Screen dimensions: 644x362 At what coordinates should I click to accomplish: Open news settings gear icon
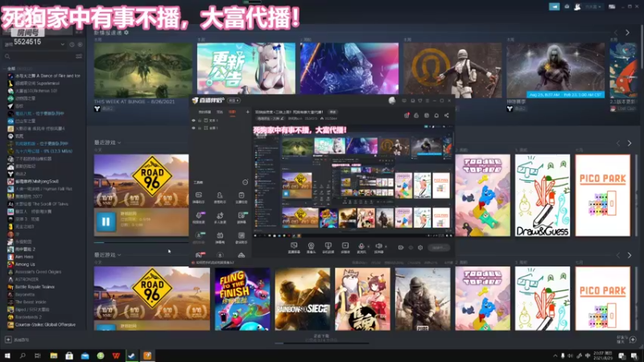126,32
